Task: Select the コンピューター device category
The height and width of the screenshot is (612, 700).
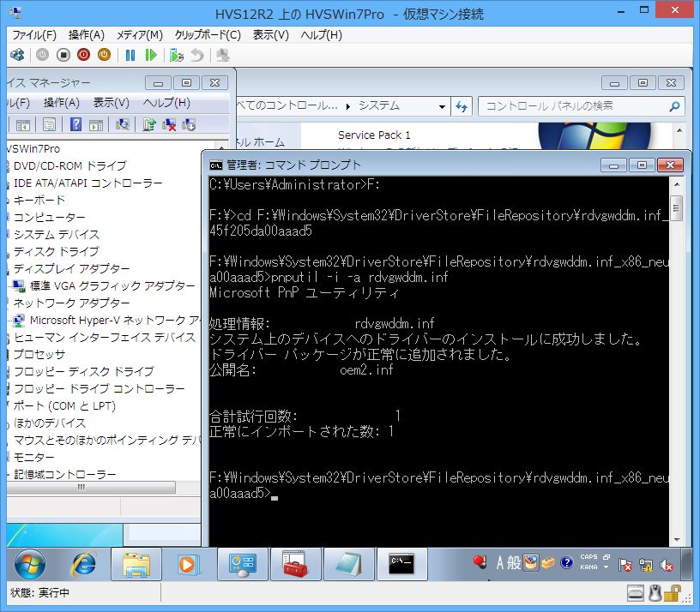Action: click(49, 217)
